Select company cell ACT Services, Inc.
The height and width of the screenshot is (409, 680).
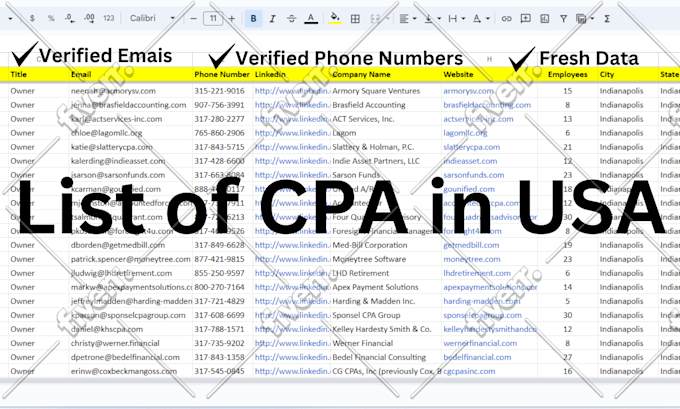[386, 119]
